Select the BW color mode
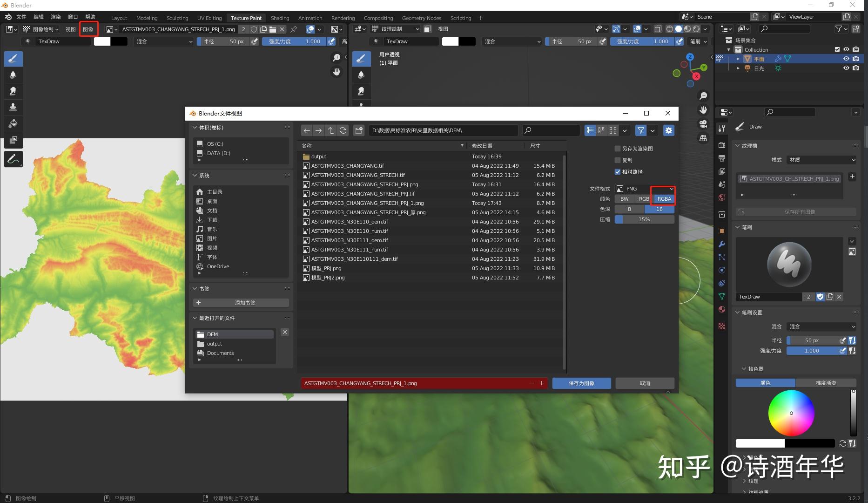The height and width of the screenshot is (503, 868). coord(625,199)
